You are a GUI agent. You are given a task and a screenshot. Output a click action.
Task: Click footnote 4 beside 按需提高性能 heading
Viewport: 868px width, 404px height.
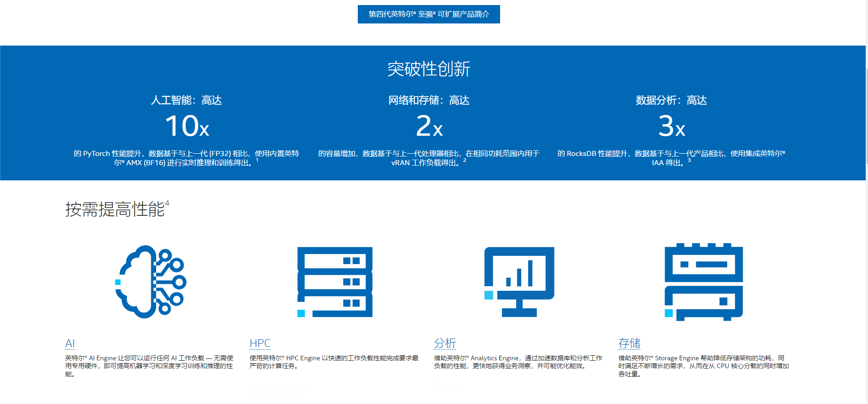[x=167, y=203]
